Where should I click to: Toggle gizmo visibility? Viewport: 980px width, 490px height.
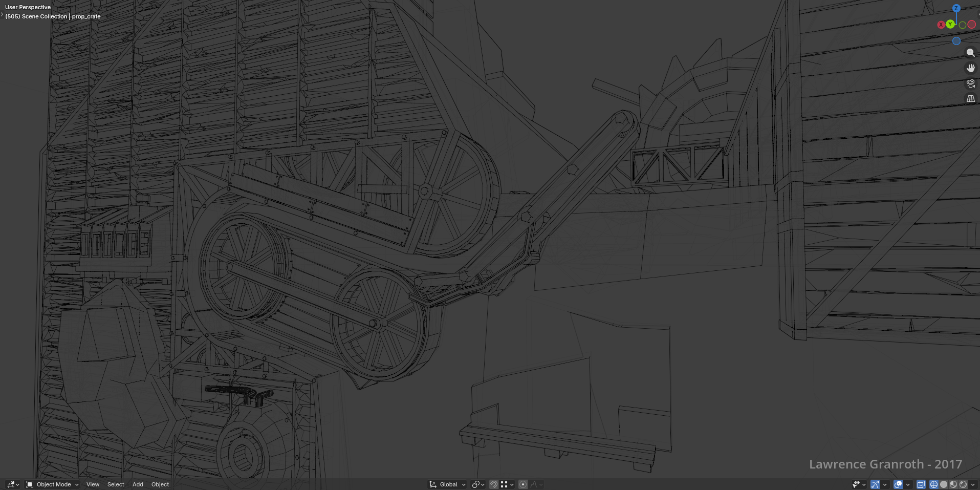875,484
